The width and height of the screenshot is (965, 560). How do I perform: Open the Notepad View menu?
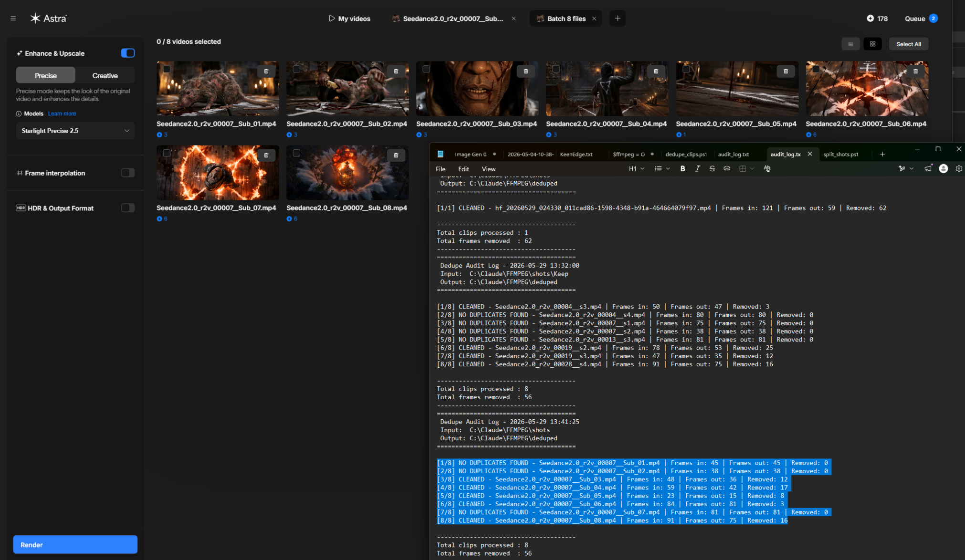488,169
